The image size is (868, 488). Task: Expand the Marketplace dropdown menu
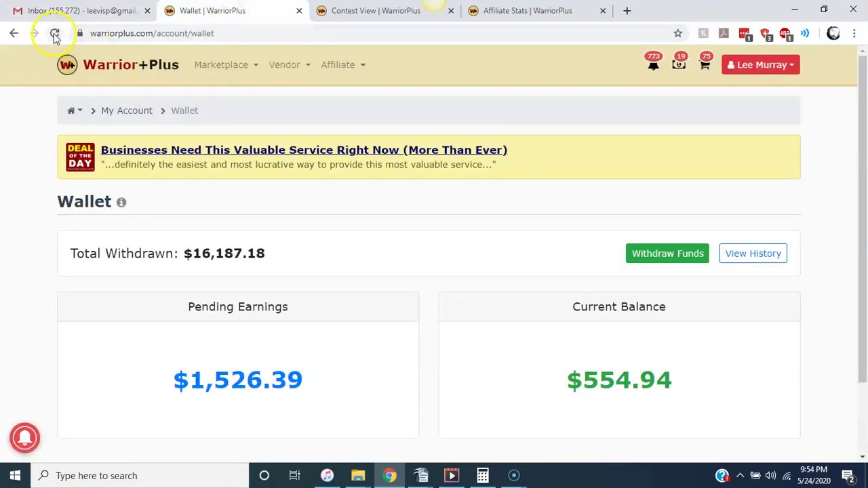226,64
